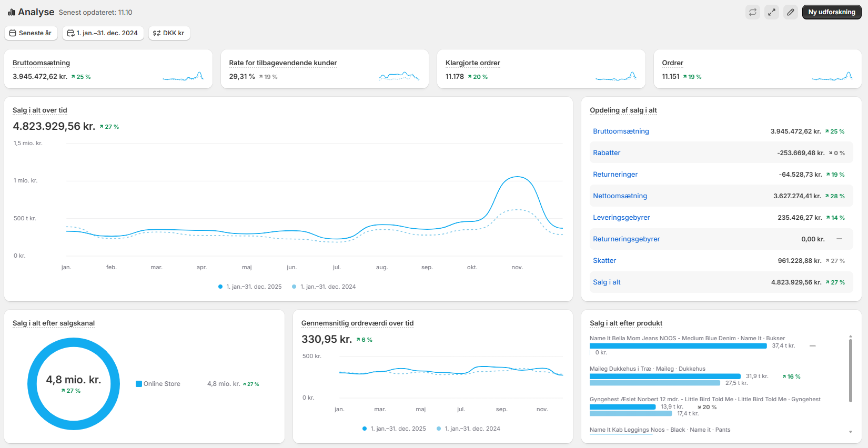
Task: Click the refresh/auto-update icon in the header
Action: [753, 12]
